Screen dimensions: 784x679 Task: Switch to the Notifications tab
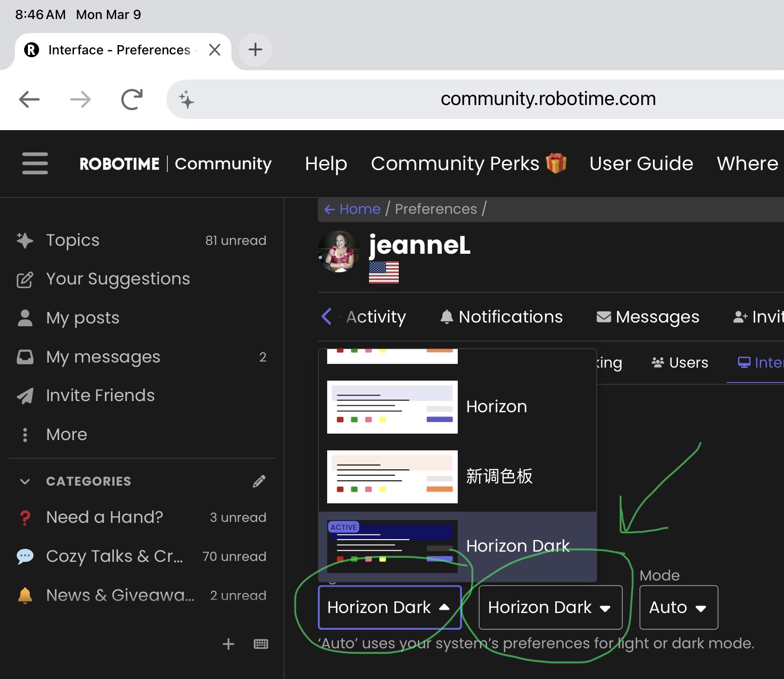pos(501,317)
